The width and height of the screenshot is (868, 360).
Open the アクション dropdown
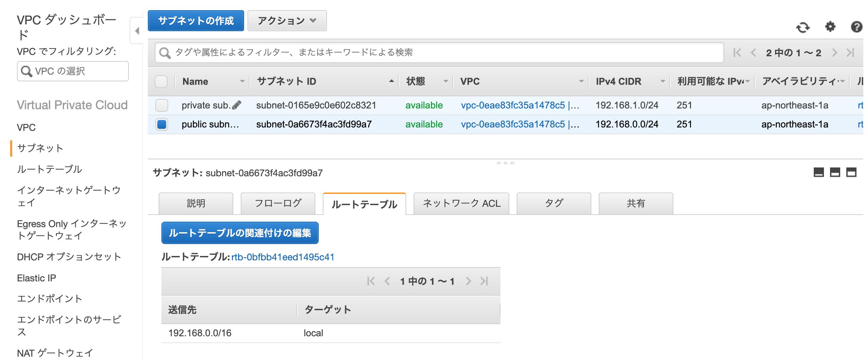[x=287, y=21]
